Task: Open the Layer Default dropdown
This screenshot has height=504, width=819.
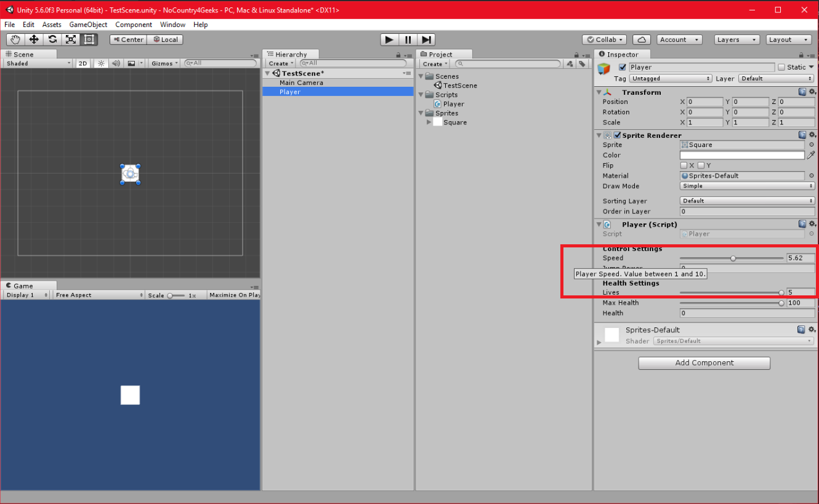Action: point(777,79)
